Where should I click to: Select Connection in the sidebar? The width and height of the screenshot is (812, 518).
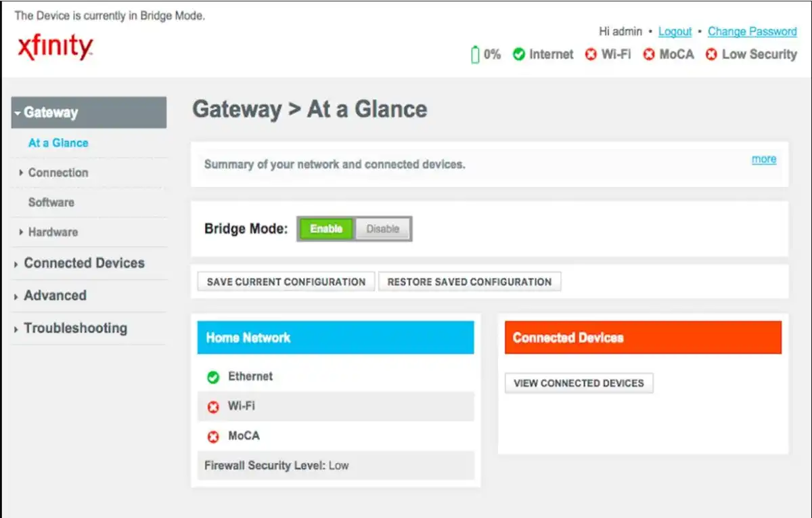pyautogui.click(x=58, y=173)
